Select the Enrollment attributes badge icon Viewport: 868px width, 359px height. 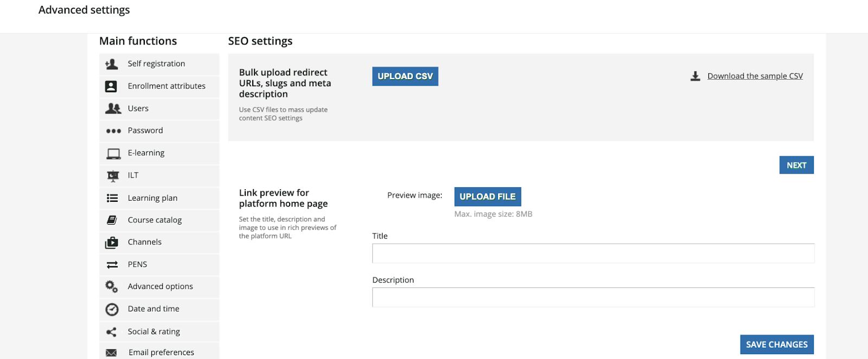point(111,86)
